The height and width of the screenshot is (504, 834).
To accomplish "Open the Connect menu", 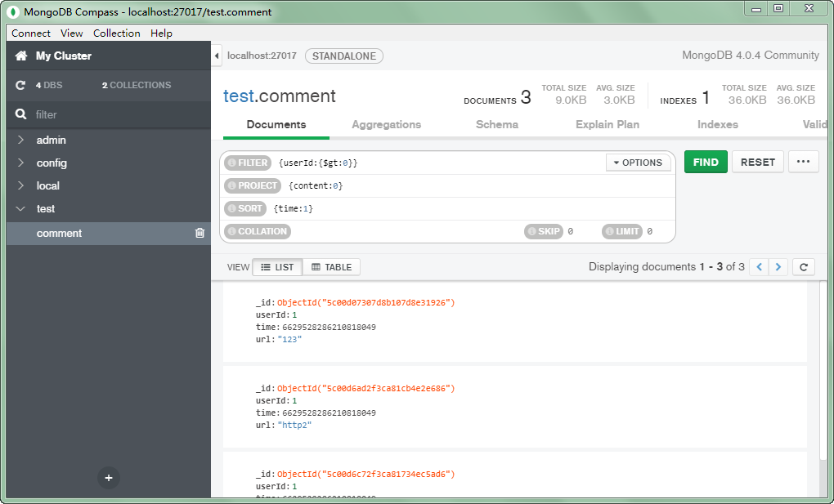I will 31,33.
